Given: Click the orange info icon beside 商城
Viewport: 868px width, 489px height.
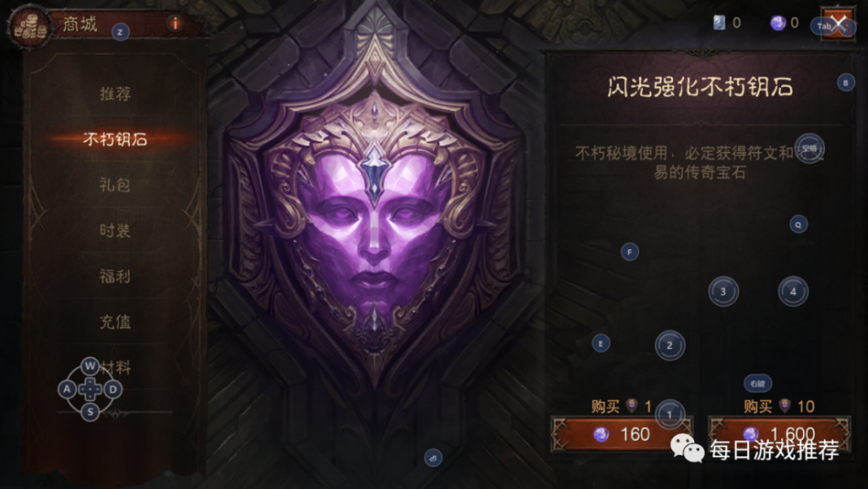Looking at the screenshot, I should coord(175,23).
